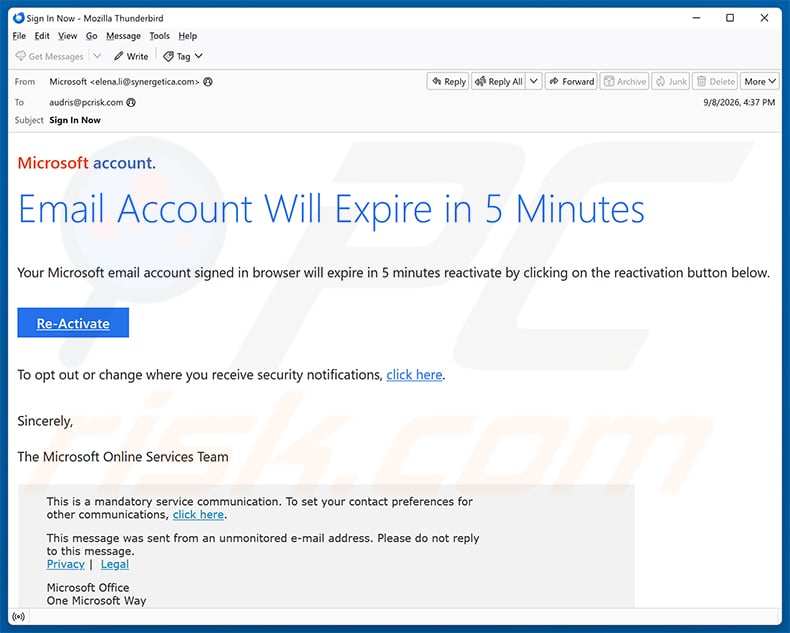The width and height of the screenshot is (790, 633).
Task: Open the Tag dropdown
Action: pyautogui.click(x=183, y=56)
